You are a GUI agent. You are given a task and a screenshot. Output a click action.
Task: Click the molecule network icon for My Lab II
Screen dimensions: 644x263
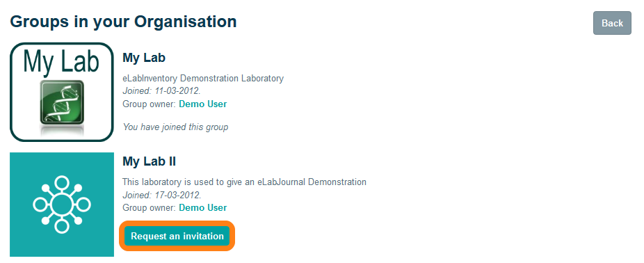pyautogui.click(x=62, y=205)
